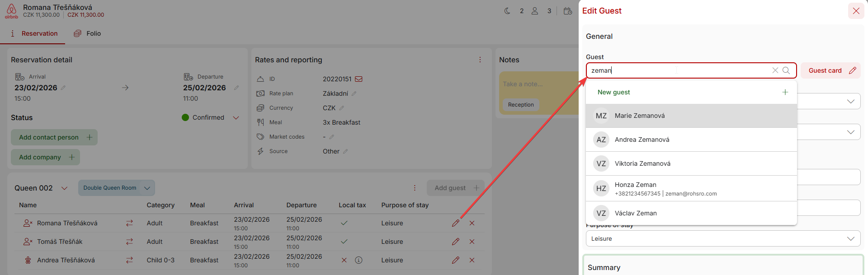Toggle local tax checkmark for Romana Třešňáková
This screenshot has height=275, width=868.
344,223
